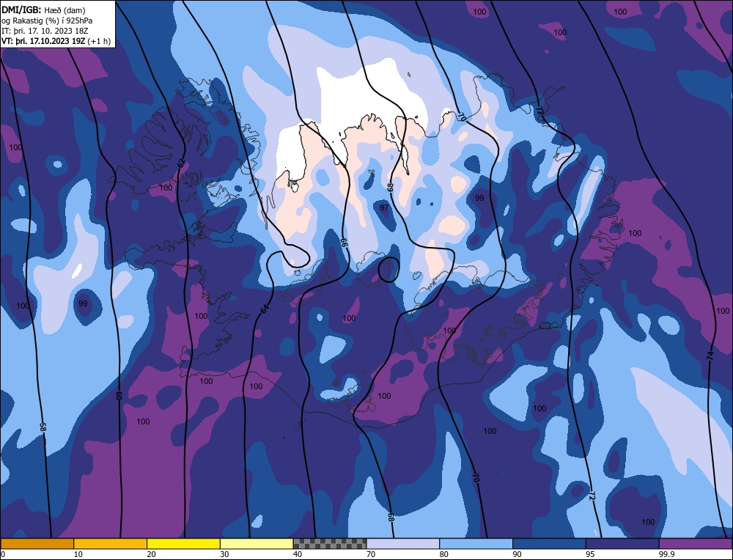The image size is (733, 560).
Task: Click the legend tick label '99.9'
Action: 666,554
